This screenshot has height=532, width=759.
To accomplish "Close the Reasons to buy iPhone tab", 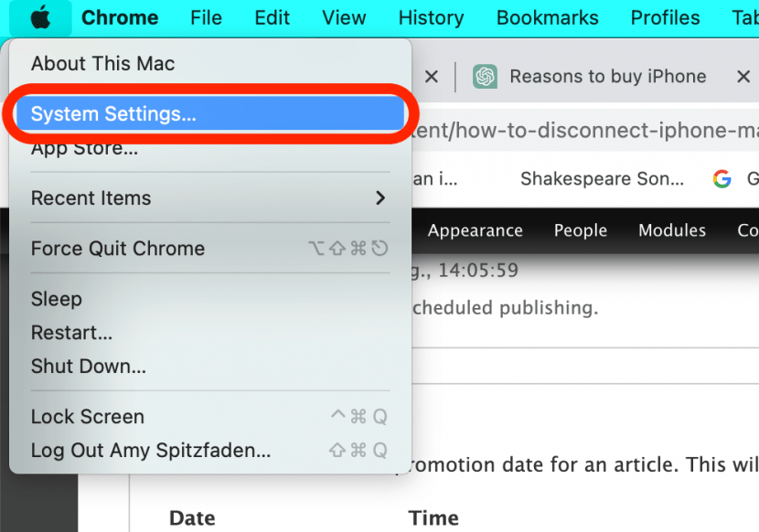I will [743, 77].
